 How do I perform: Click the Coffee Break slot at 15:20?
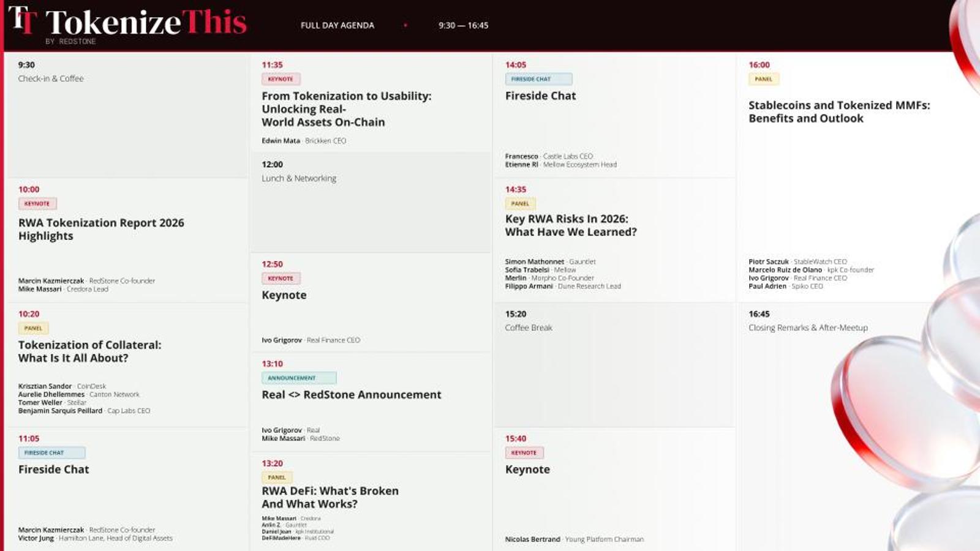click(x=529, y=328)
